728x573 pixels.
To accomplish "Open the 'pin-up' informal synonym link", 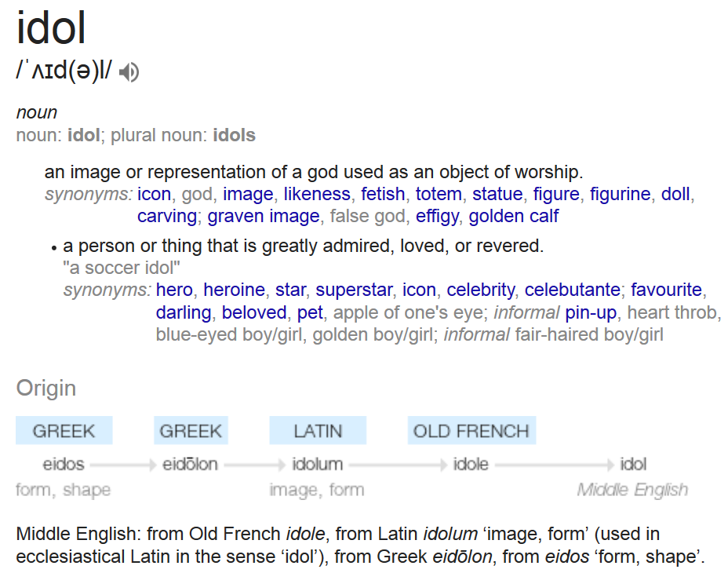I will [x=591, y=312].
